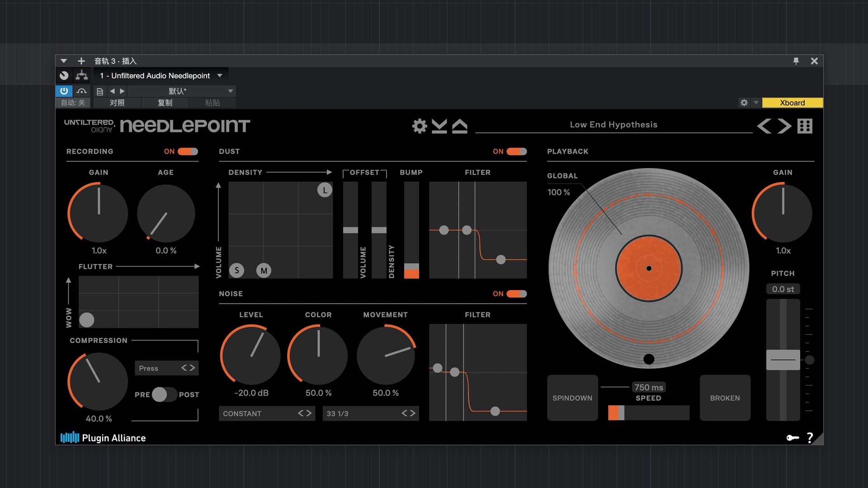Click the Noise Level knob
868x488 pixels.
pyautogui.click(x=250, y=355)
